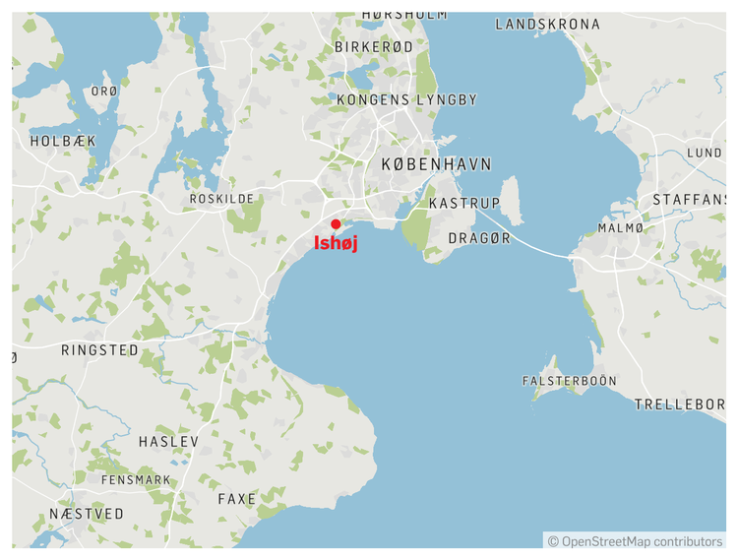
Task: Click the red Ishøj location marker dot
Action: point(336,224)
